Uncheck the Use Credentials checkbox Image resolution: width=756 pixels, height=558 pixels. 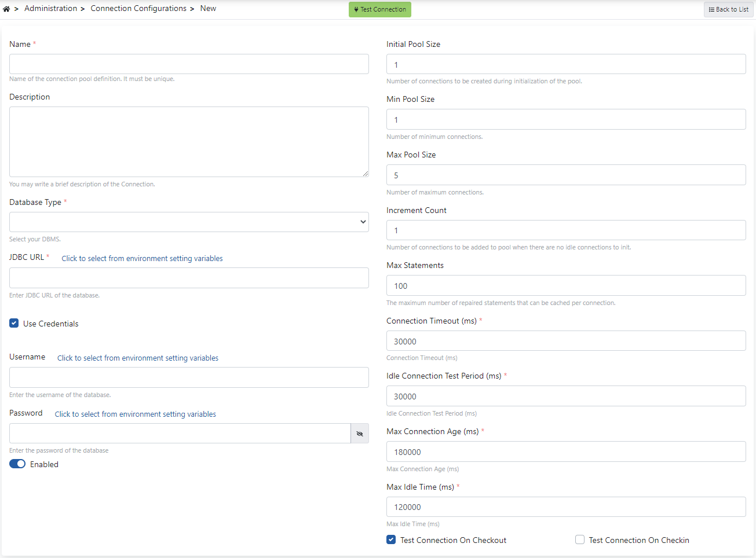[x=14, y=324]
